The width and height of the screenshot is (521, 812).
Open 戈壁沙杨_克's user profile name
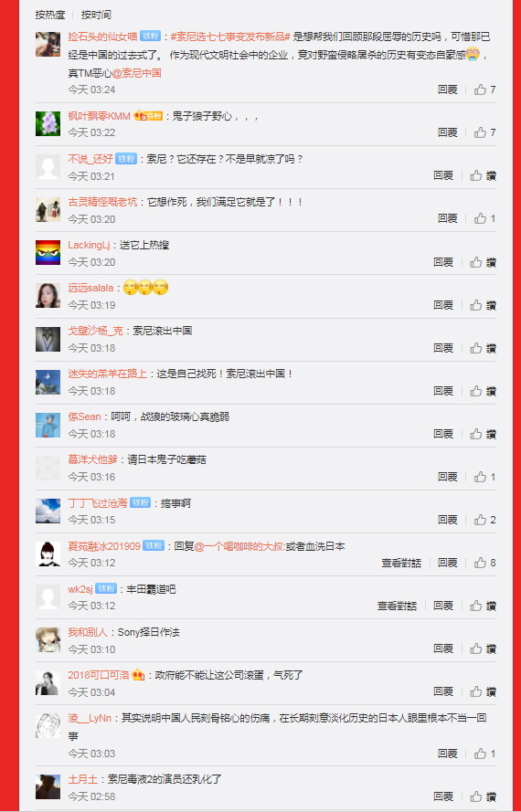pos(96,331)
